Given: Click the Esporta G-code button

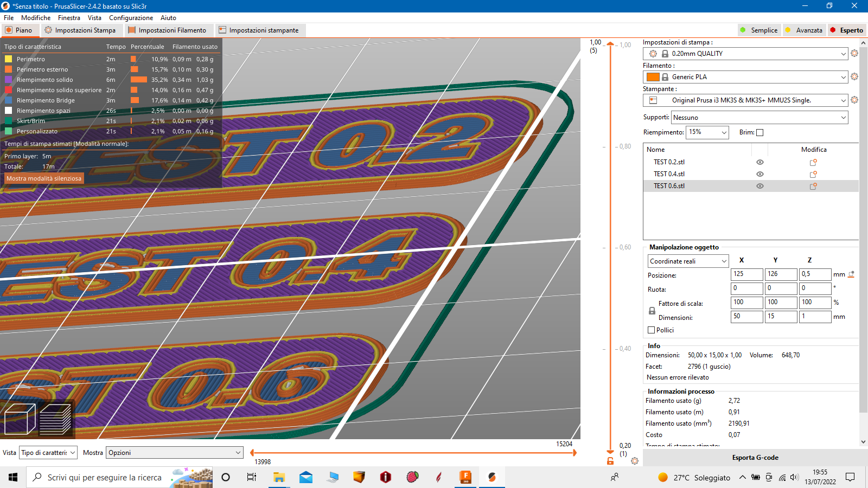Looking at the screenshot, I should point(755,458).
